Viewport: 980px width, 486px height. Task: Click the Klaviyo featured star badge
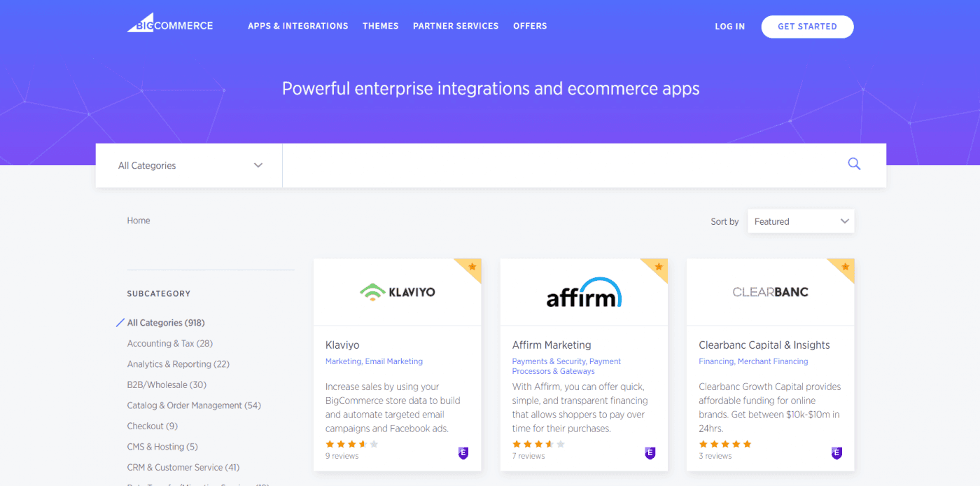[x=472, y=267]
